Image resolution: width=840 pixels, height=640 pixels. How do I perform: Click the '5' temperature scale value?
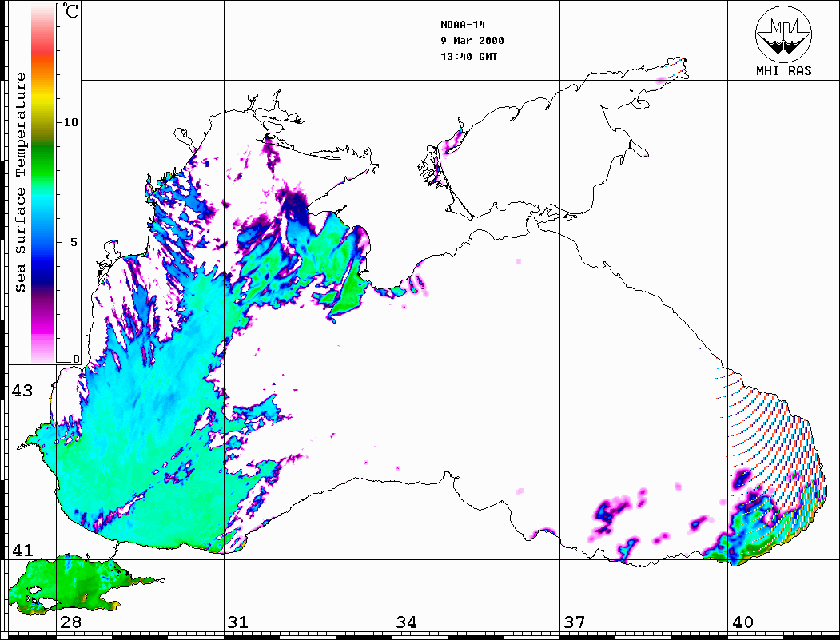pos(74,242)
